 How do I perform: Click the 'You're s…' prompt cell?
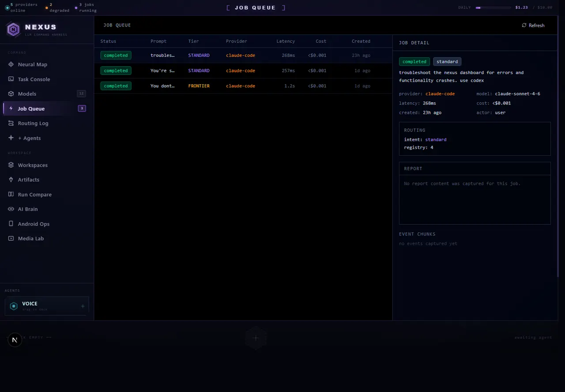point(162,71)
